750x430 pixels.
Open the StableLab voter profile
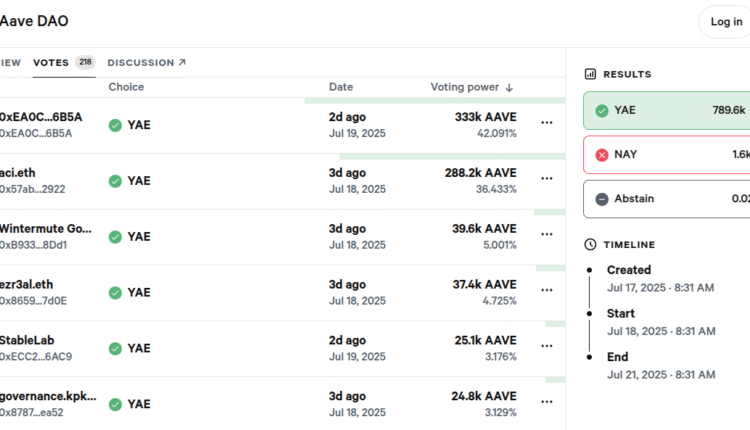28,340
